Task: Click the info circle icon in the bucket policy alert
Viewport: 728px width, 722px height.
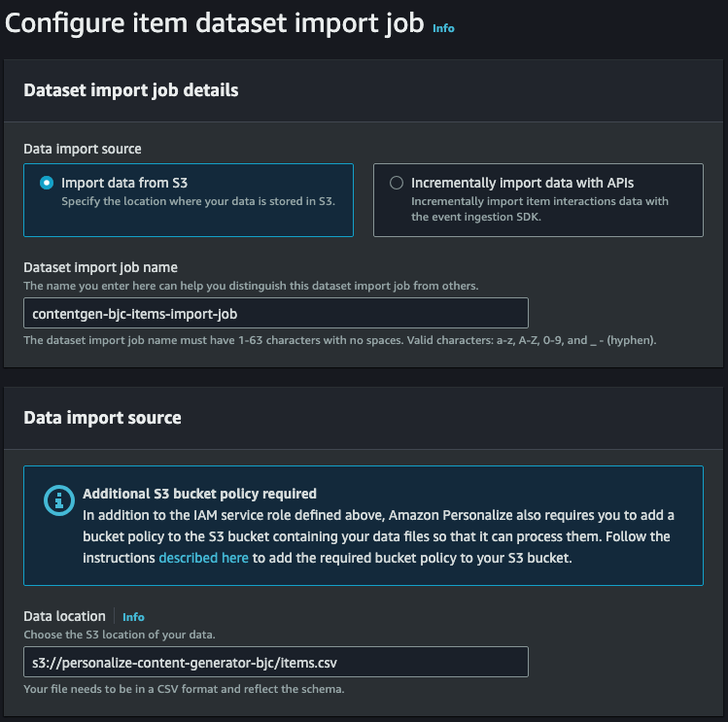Action: pyautogui.click(x=59, y=500)
